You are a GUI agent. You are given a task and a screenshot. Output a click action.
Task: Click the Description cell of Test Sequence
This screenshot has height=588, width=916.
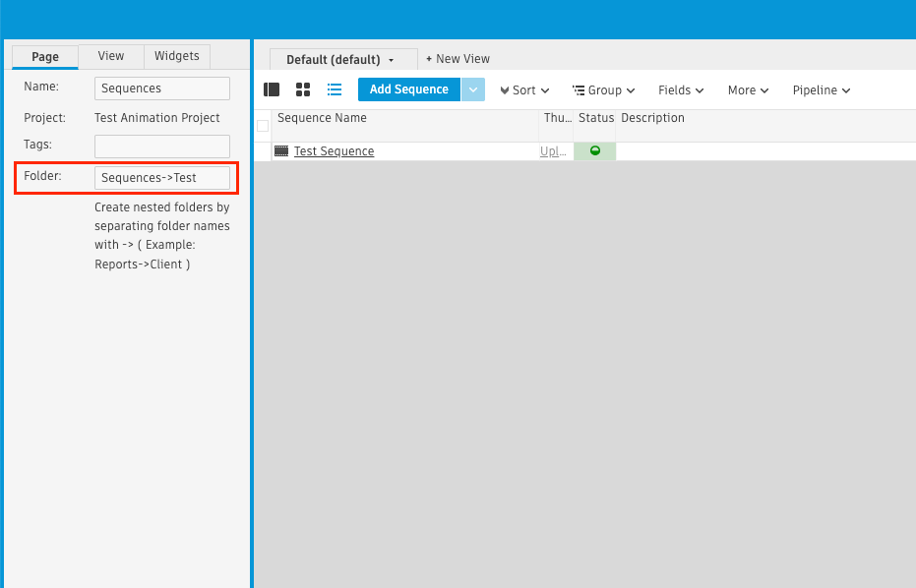pos(765,151)
